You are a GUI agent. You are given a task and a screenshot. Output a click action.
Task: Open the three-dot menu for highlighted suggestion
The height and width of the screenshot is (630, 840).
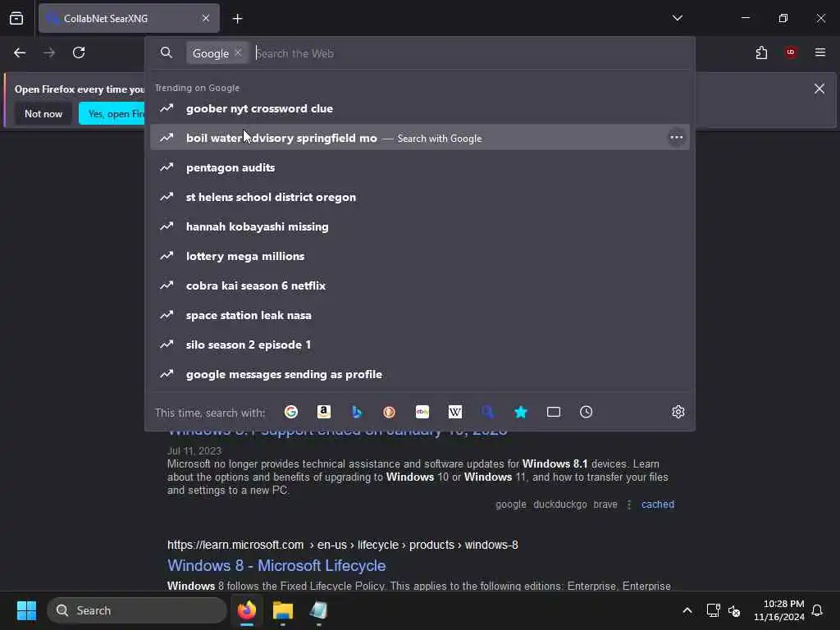pyautogui.click(x=676, y=138)
